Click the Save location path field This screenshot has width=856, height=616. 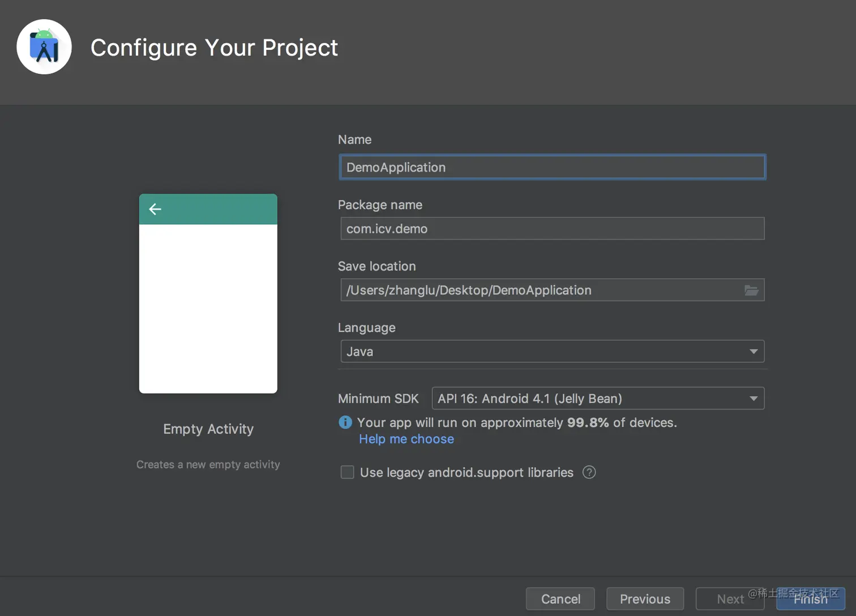click(x=552, y=290)
